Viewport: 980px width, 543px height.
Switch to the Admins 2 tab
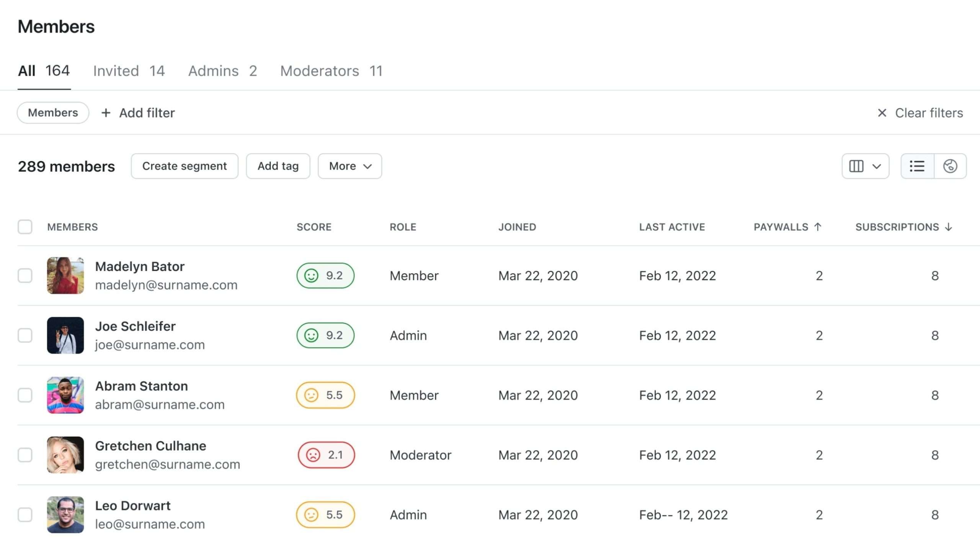tap(222, 71)
